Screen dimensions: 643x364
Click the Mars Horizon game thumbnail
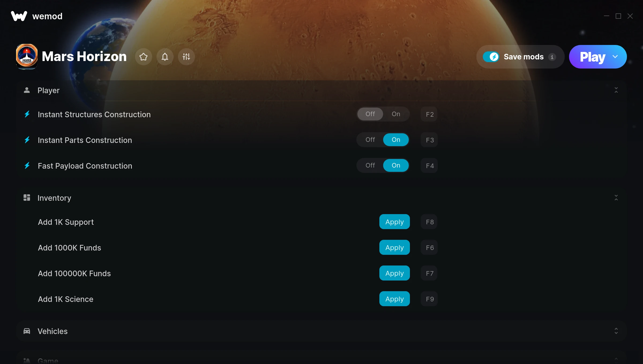[27, 57]
